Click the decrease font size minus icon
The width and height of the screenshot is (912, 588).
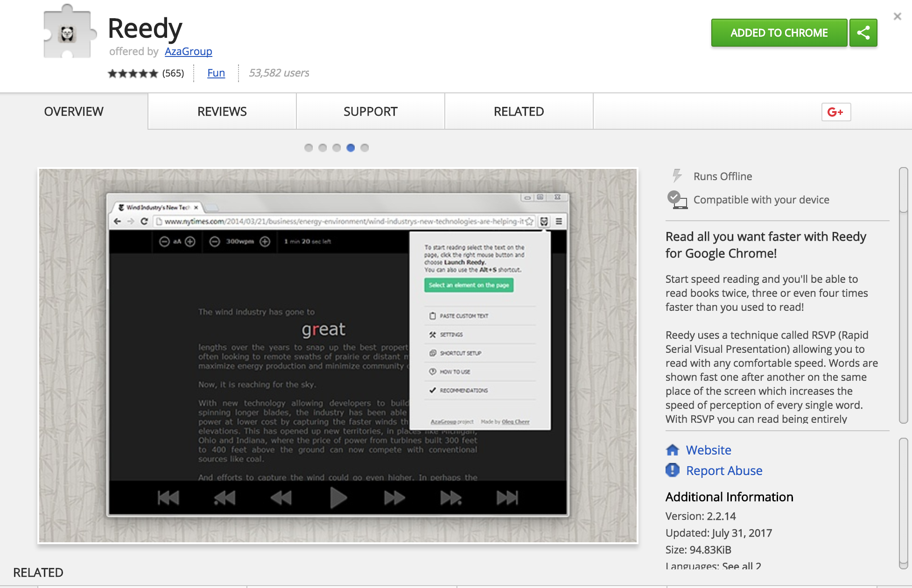point(164,241)
